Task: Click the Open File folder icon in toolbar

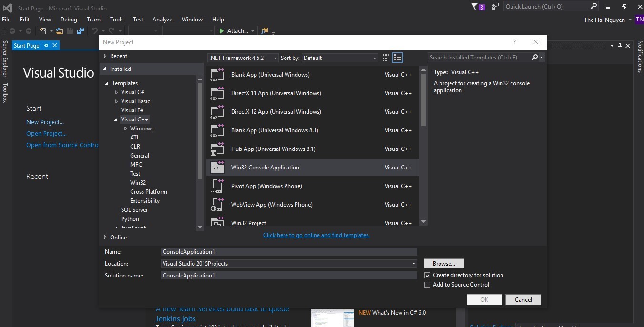Action: point(60,31)
